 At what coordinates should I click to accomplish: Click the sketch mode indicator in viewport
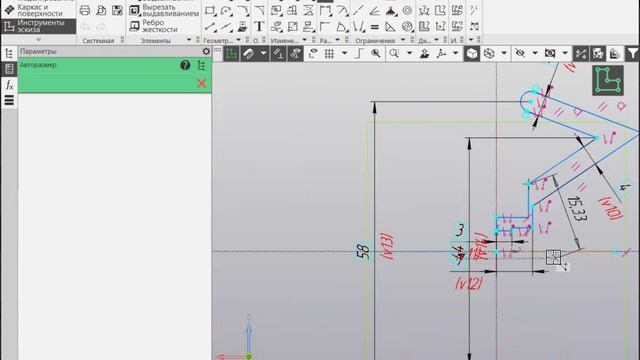click(608, 80)
